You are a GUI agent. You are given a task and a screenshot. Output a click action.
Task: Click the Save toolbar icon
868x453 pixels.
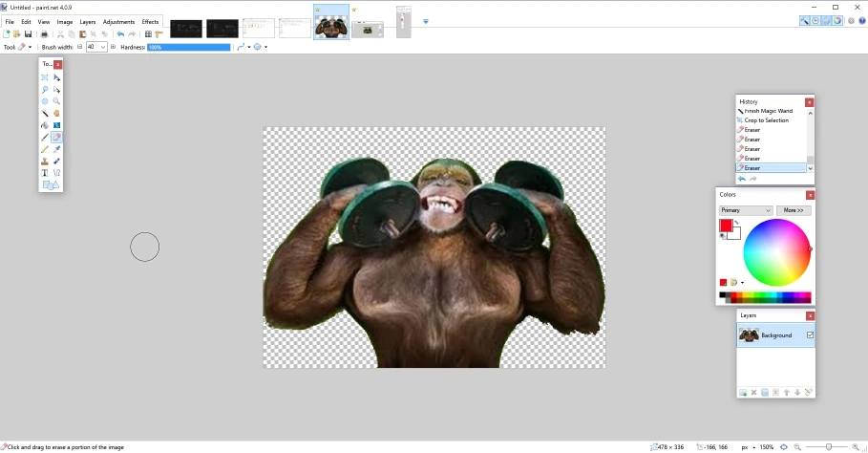tap(28, 34)
